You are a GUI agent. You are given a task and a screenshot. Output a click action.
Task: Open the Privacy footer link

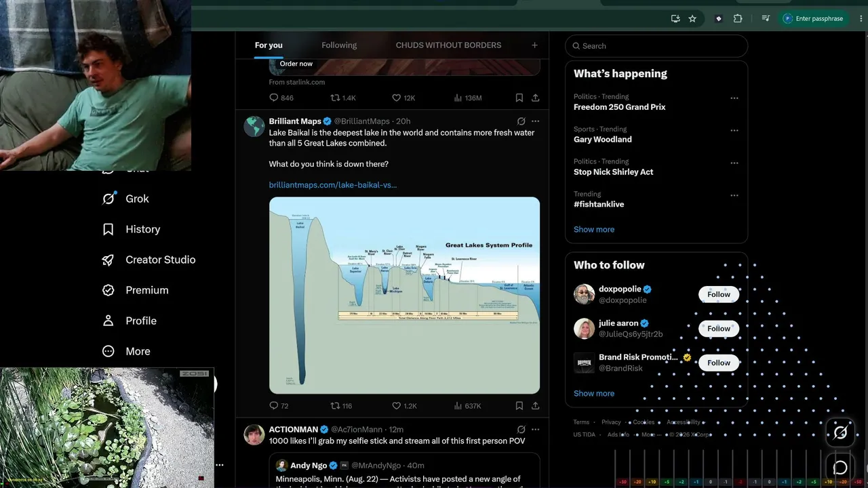611,422
